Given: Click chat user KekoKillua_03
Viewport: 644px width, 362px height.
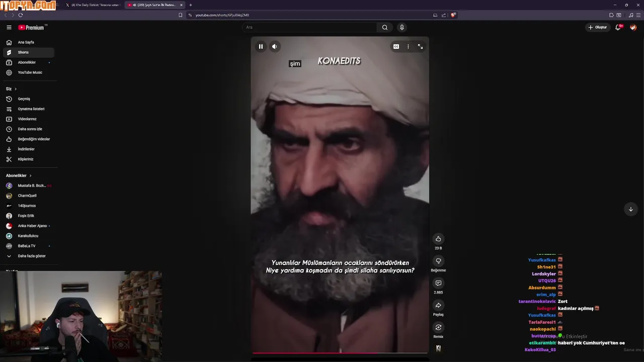Looking at the screenshot, I should 540,350.
